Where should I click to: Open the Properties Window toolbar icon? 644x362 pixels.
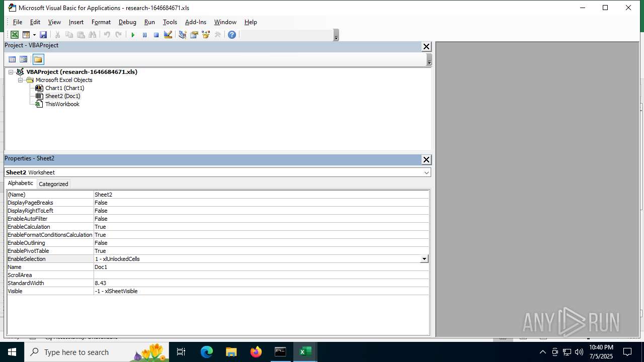[194, 35]
